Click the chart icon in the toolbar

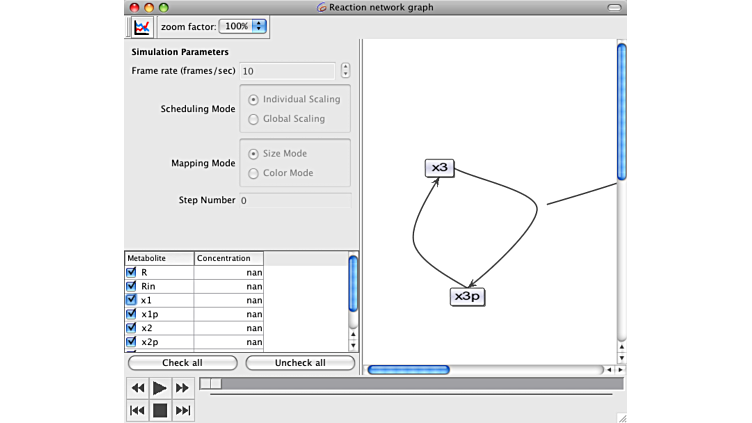point(141,26)
